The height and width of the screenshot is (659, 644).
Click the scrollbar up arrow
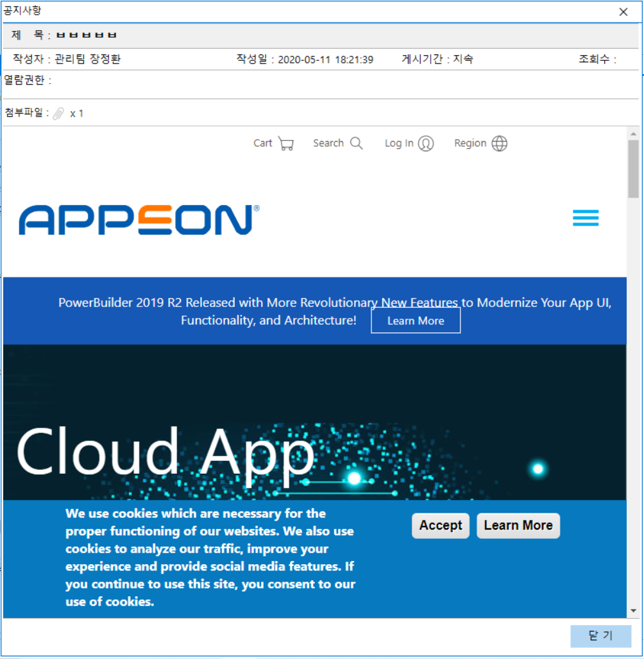pos(633,133)
